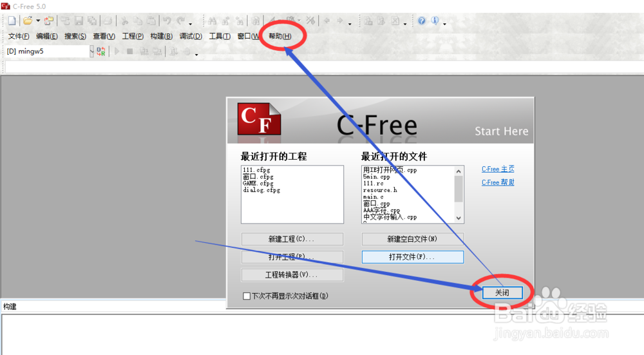Click the recent files scrollbar up arrow

pos(459,171)
